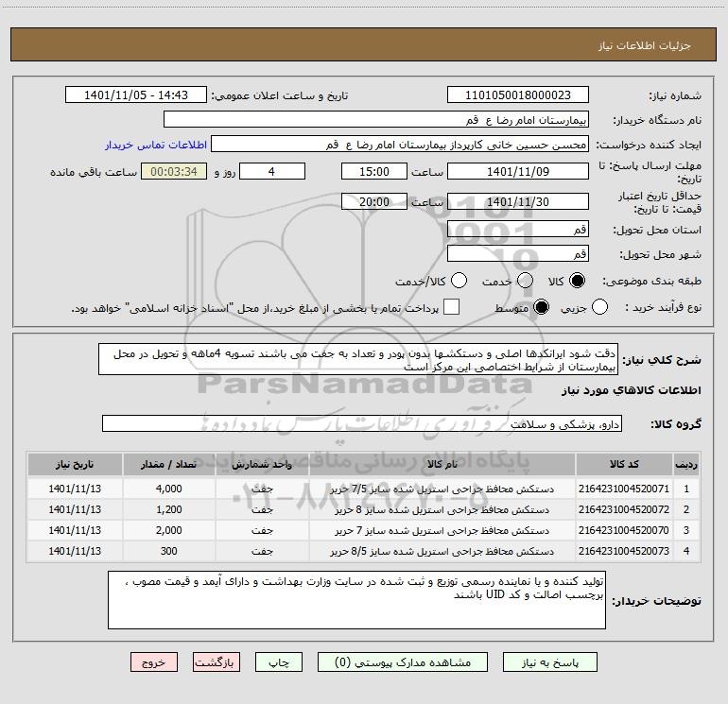728x704 pixels.
Task: Click quantity 2,000 cell
Action: [169, 530]
